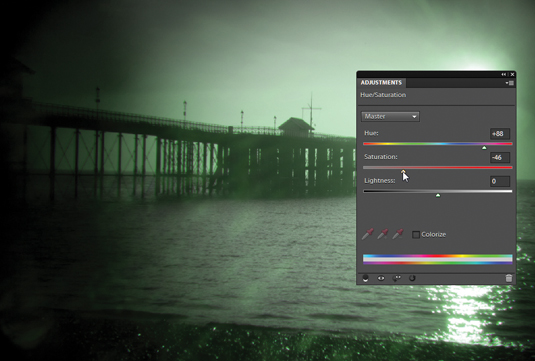Click the Hue slider handle
This screenshot has height=361, width=535.
click(484, 148)
